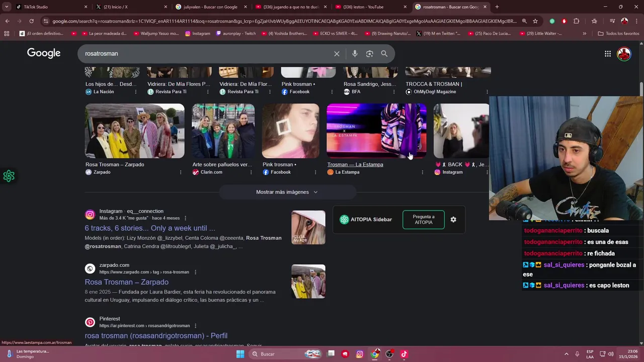The image size is (644, 362).
Task: Go back to previous page
Action: (x=7, y=21)
